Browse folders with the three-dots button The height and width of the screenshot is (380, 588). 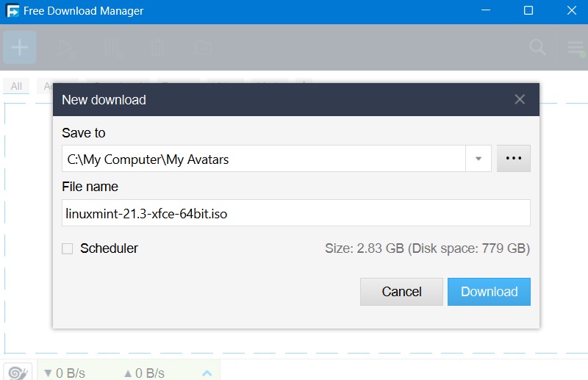tap(513, 158)
